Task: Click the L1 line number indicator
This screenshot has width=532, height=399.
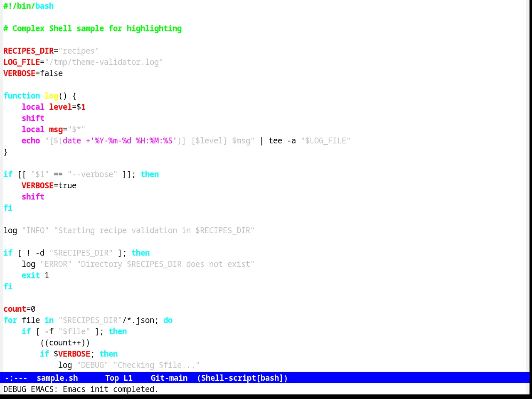Action: (128, 378)
